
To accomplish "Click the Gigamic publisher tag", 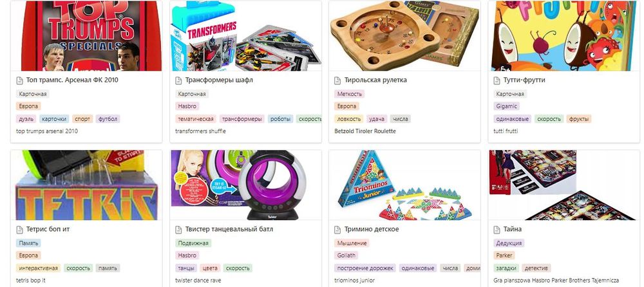I will point(506,106).
